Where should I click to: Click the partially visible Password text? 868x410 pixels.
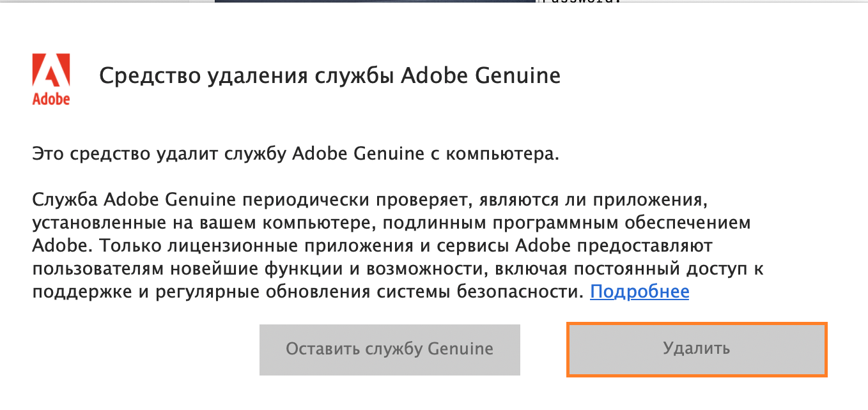(582, 2)
